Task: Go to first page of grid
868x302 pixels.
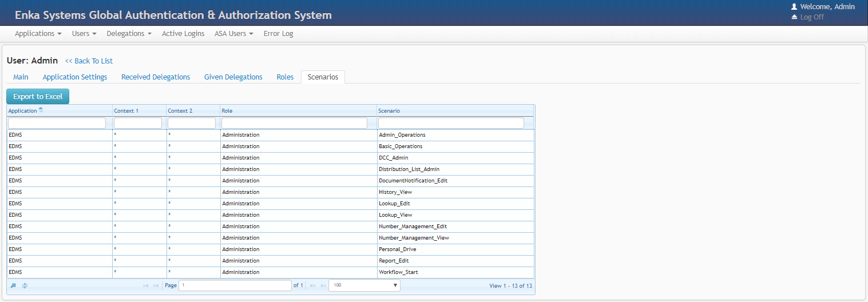Action: (146, 285)
